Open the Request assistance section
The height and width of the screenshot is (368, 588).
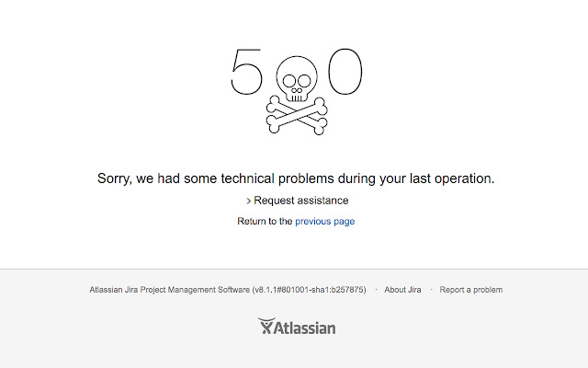[300, 201]
